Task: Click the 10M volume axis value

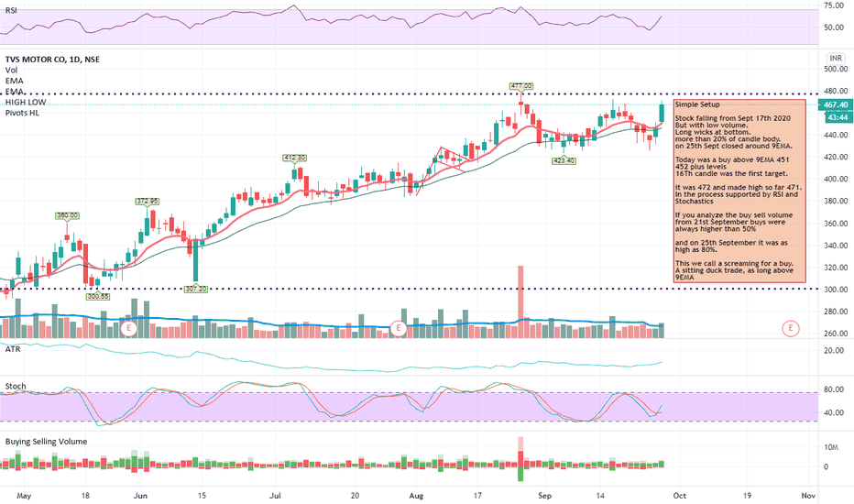Action: [x=830, y=447]
